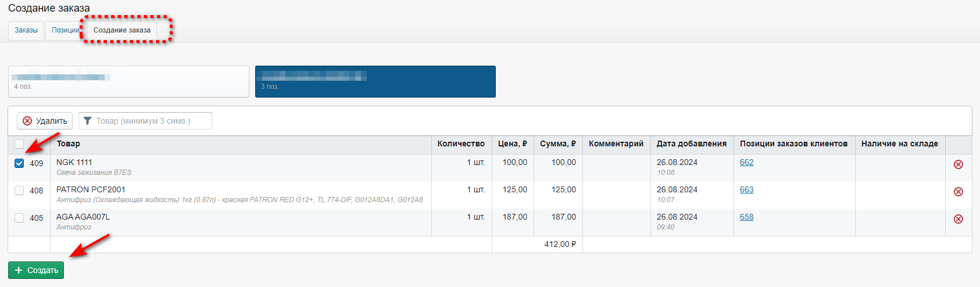Viewport: 980px width, 287px height.
Task: Select the supplier card with 4 поз.
Action: point(128,81)
